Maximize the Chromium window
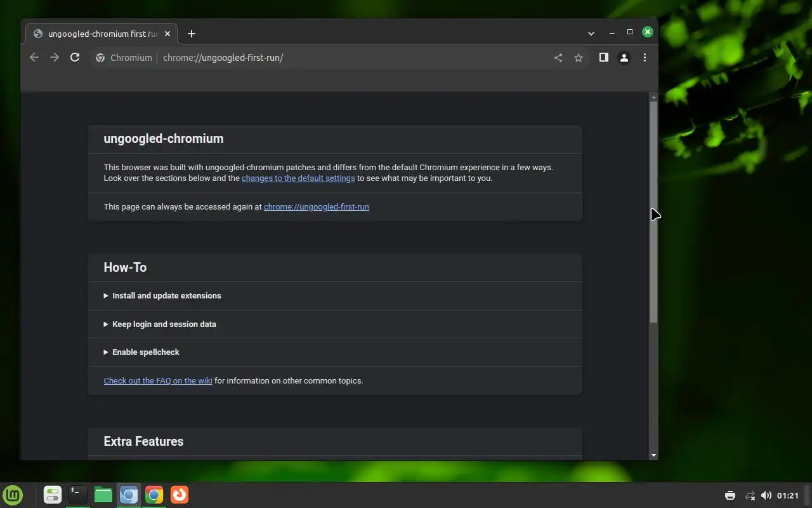The height and width of the screenshot is (508, 812). pos(630,32)
